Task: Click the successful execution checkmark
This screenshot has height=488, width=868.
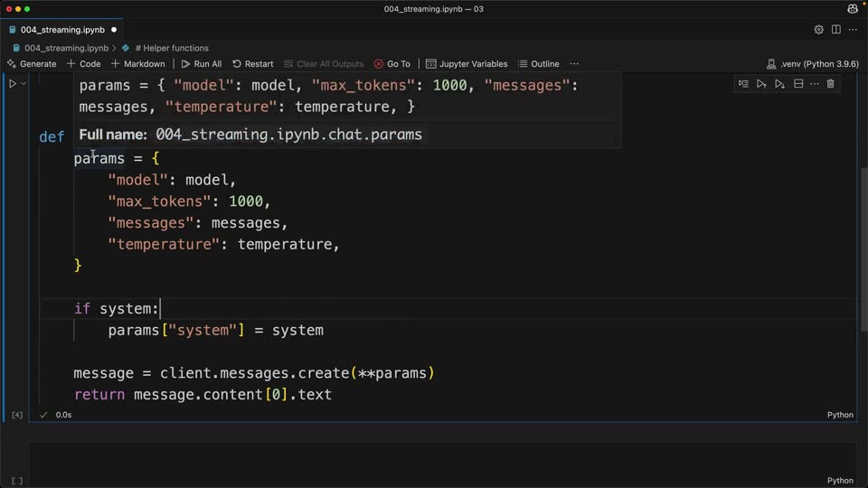Action: point(43,415)
